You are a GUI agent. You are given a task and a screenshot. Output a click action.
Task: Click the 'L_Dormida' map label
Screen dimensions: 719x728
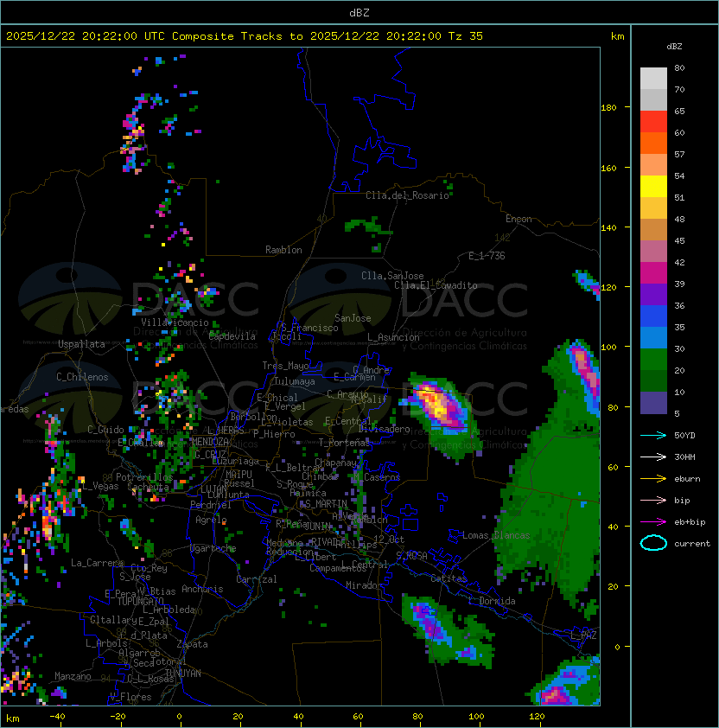coord(492,601)
